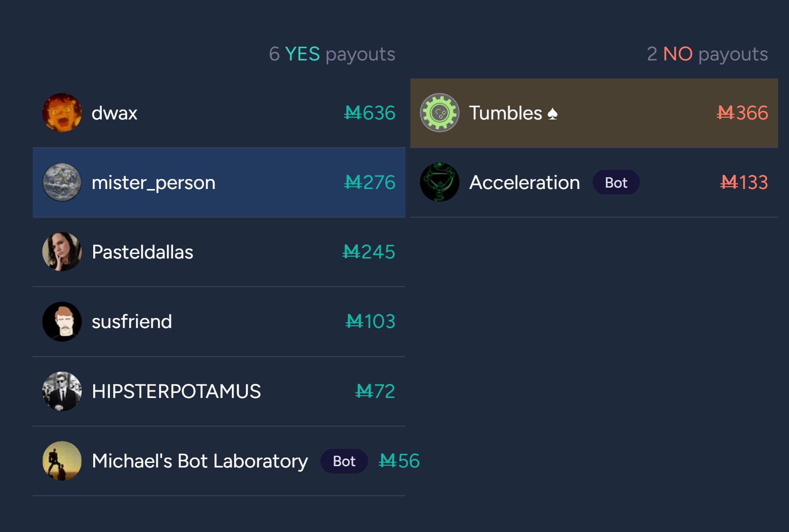Click dwax's orange avatar picture

(x=62, y=113)
